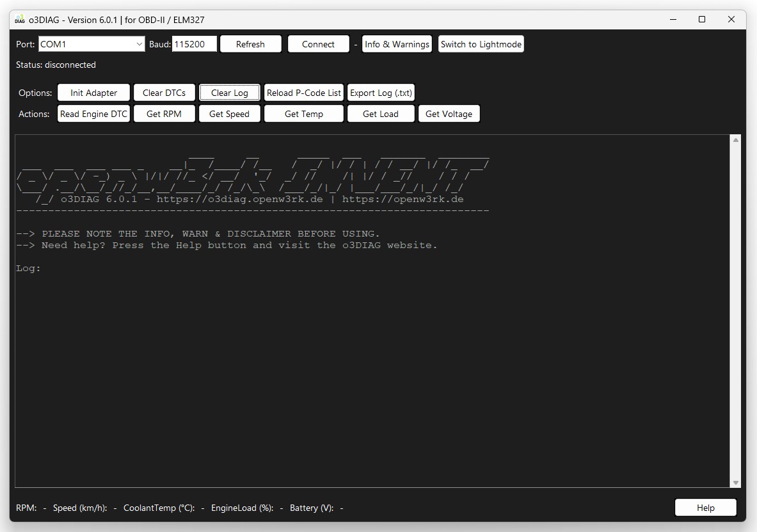
Task: Click the log scrollbar down arrow
Action: [x=735, y=483]
